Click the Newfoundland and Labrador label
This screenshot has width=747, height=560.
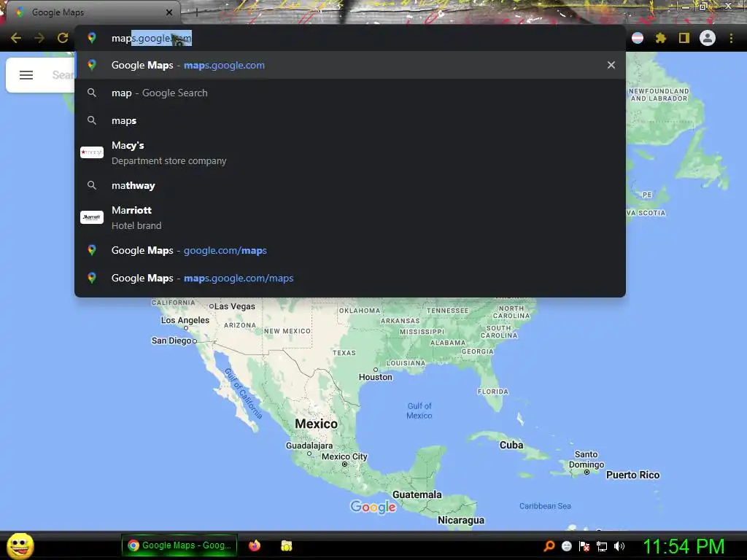[x=659, y=94]
